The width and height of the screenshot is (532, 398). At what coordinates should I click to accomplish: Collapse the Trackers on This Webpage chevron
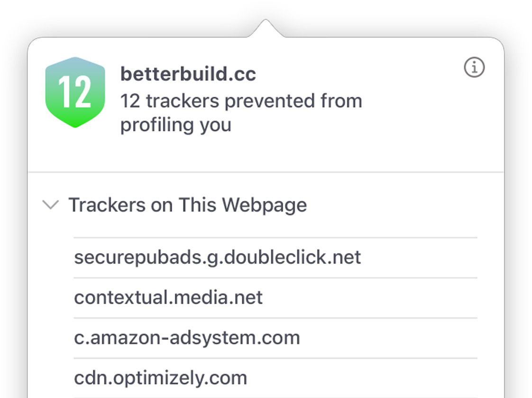pyautogui.click(x=50, y=205)
